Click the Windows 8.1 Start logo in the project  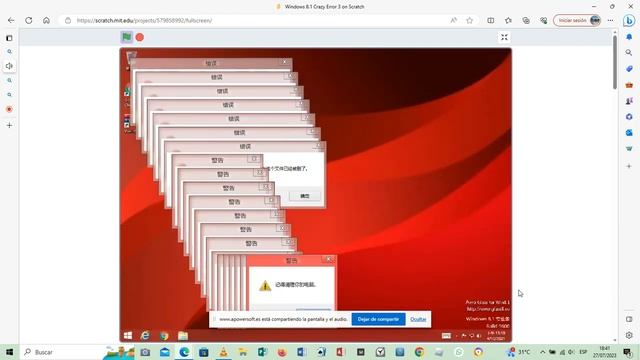coord(128,336)
